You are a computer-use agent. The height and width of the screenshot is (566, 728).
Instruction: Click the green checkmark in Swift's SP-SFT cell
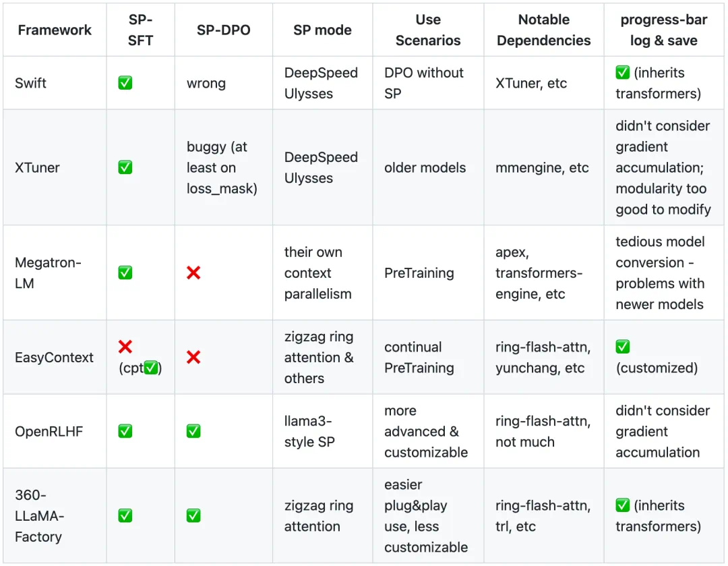tap(125, 83)
